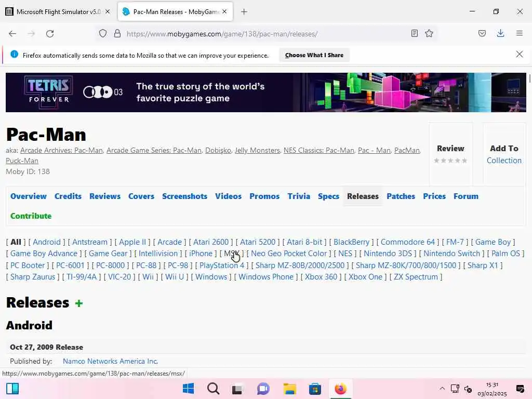Open the Screenshots tab

click(184, 196)
